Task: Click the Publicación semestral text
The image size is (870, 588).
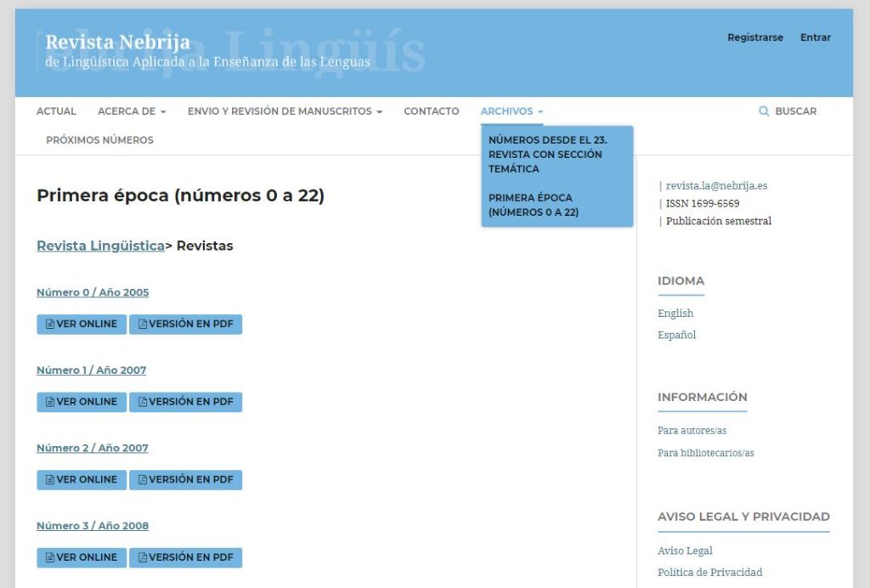Action: pos(719,221)
